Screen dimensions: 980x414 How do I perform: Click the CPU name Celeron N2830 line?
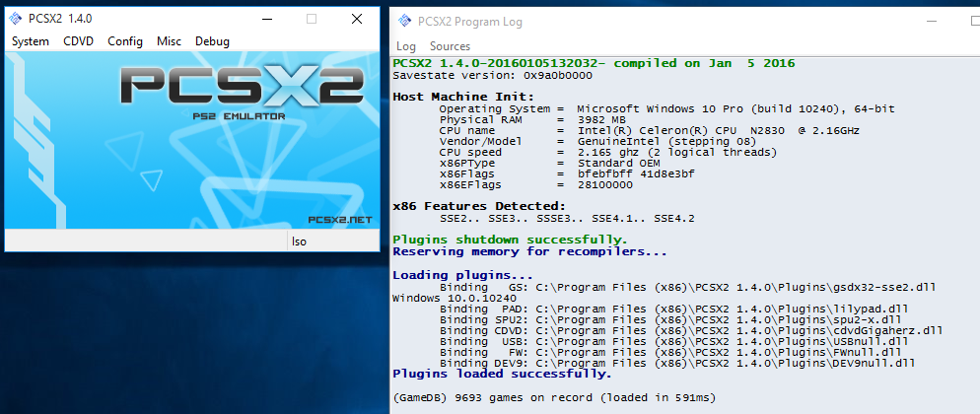(650, 131)
